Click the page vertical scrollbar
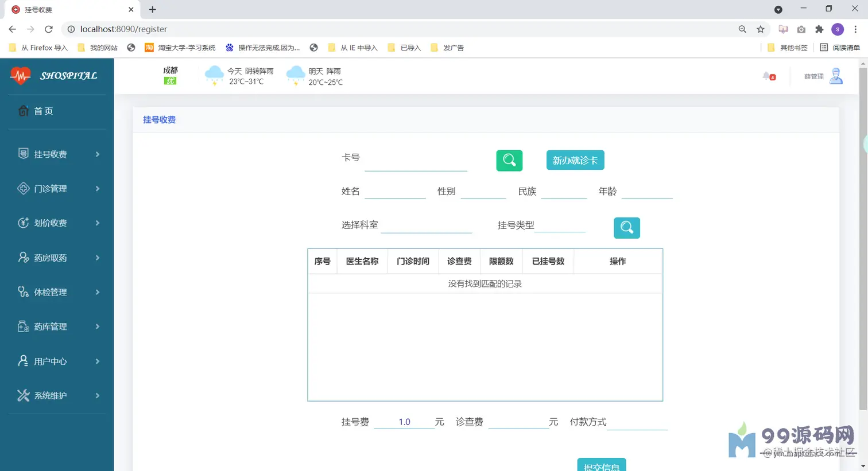Screen dimensions: 868x471 tap(863, 240)
